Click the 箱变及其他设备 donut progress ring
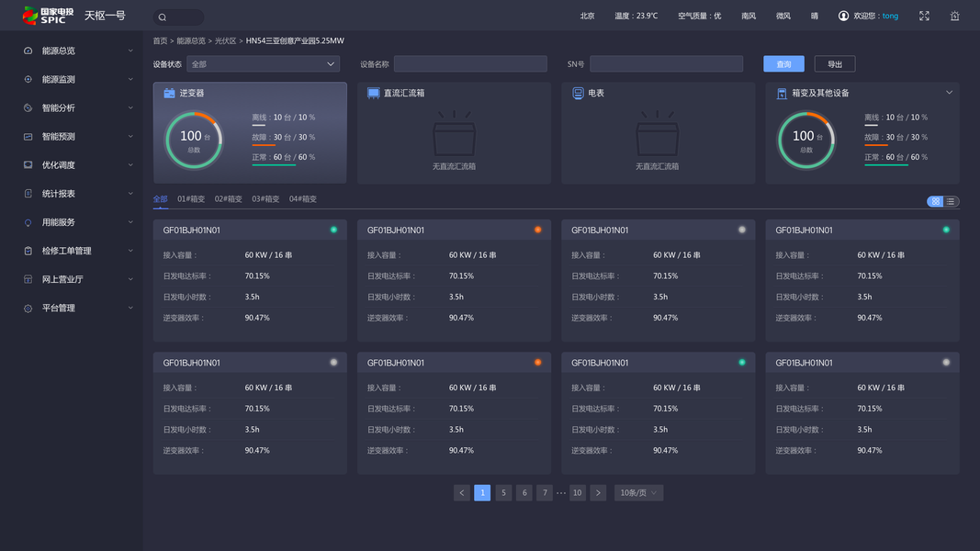The height and width of the screenshot is (551, 980). (806, 140)
